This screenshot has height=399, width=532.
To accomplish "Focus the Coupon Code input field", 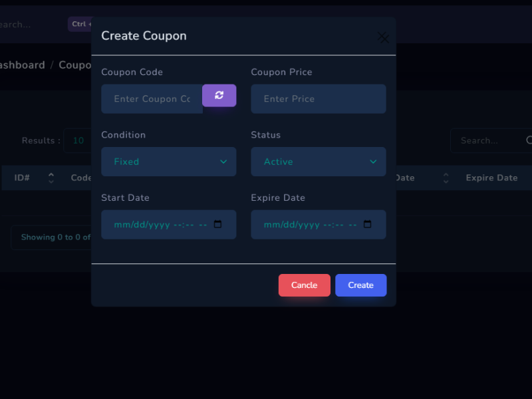I will [x=152, y=99].
